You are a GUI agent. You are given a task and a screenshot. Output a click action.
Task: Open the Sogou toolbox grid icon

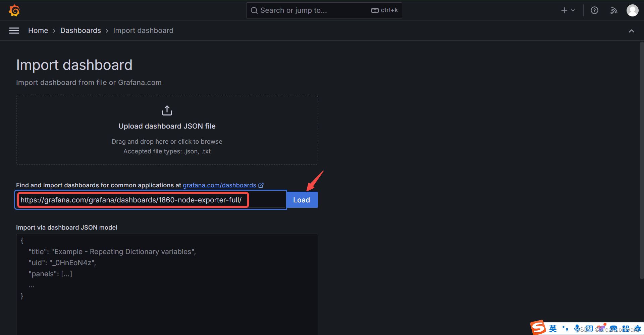626,328
